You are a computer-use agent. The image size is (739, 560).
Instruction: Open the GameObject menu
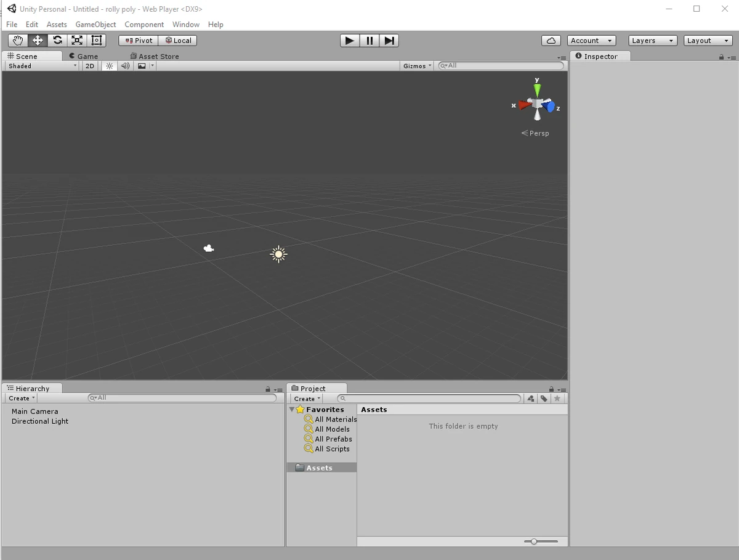[x=95, y=24]
